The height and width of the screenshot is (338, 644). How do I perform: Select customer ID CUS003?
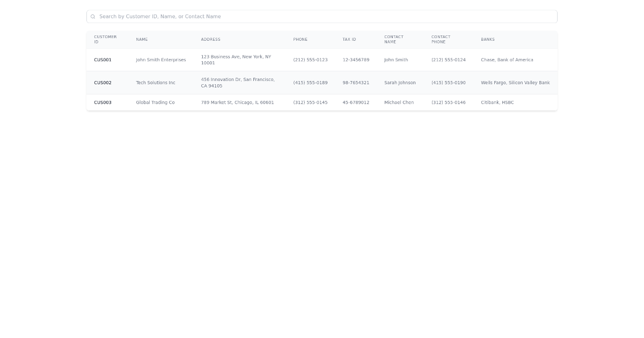pyautogui.click(x=103, y=102)
